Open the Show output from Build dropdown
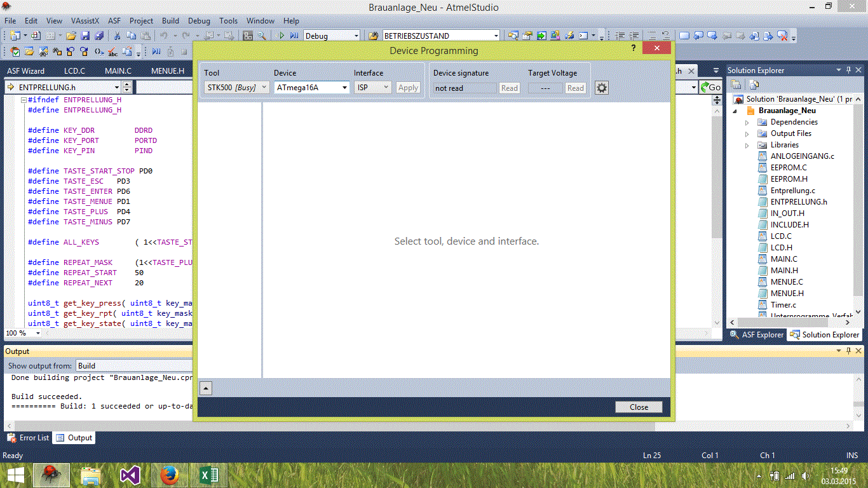 coord(135,365)
